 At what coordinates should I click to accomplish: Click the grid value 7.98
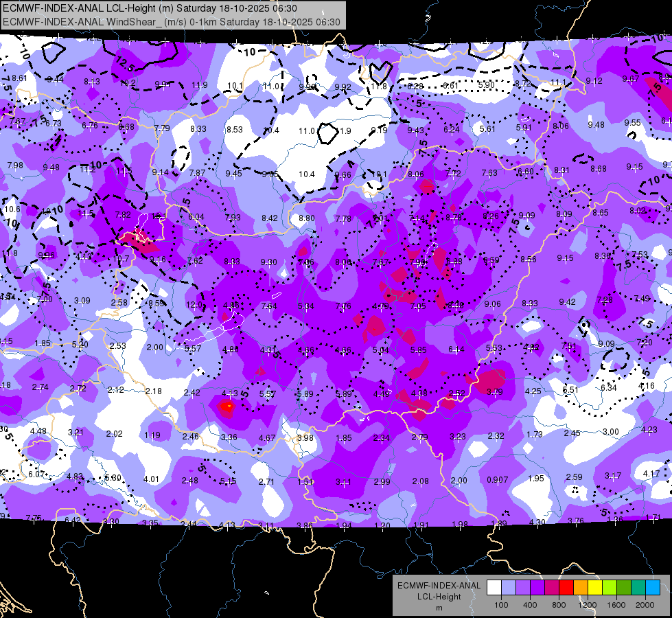[x=15, y=165]
